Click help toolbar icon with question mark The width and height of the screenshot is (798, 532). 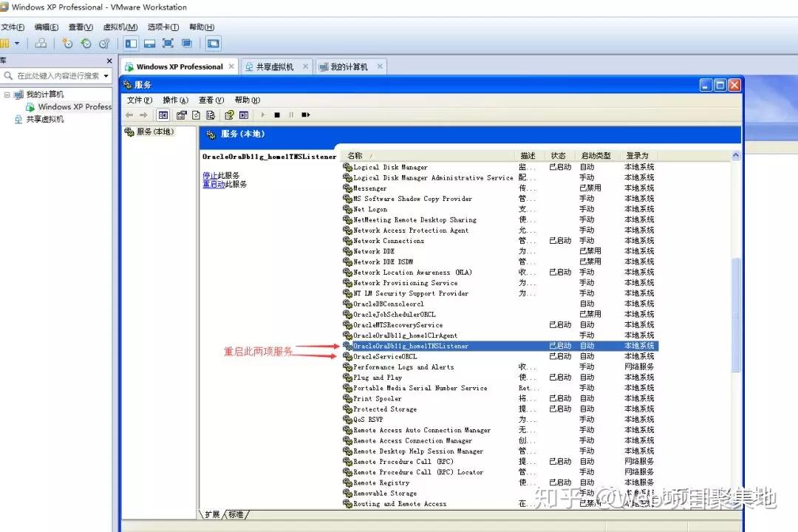(229, 115)
